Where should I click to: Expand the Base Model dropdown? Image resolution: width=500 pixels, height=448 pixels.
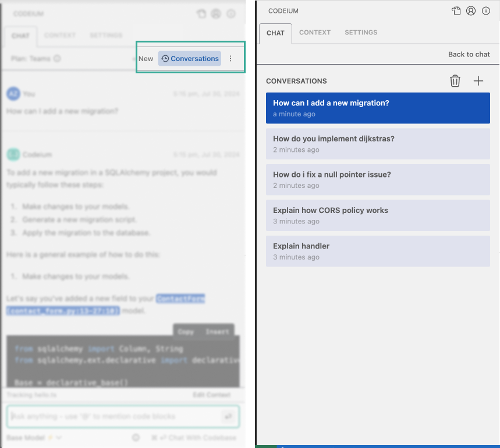(34, 438)
